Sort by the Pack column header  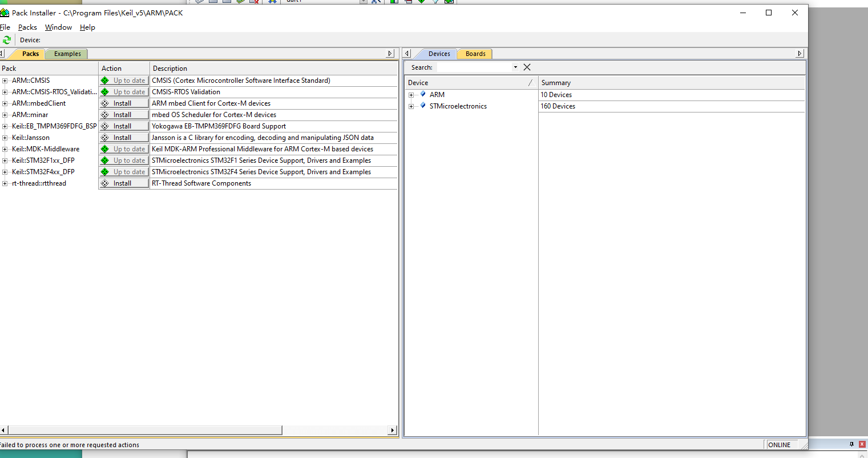[49, 68]
